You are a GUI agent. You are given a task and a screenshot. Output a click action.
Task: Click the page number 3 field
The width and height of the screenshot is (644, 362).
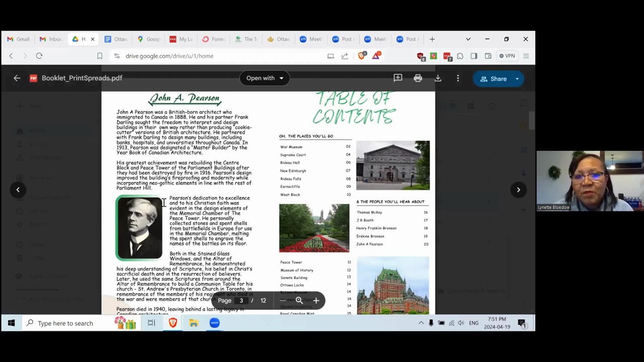click(241, 301)
